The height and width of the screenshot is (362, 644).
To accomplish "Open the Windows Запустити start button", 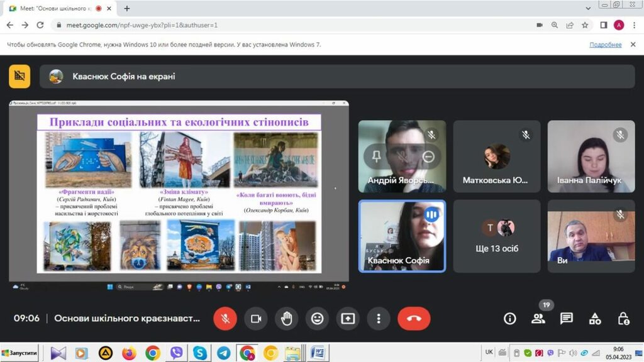I will (x=19, y=353).
